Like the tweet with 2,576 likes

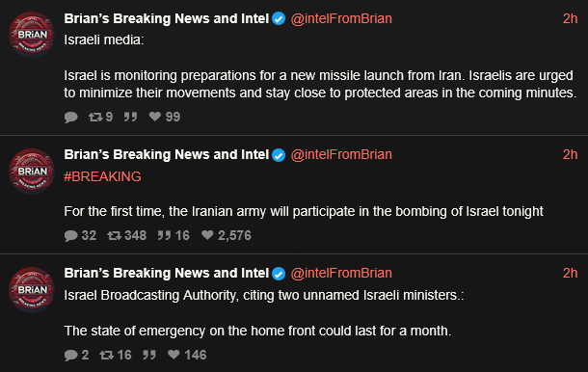227,235
